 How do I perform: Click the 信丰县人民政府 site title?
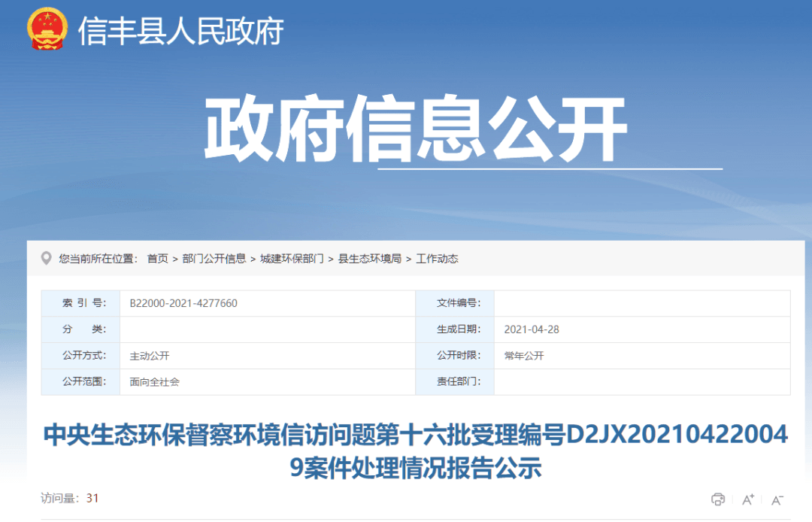point(180,32)
